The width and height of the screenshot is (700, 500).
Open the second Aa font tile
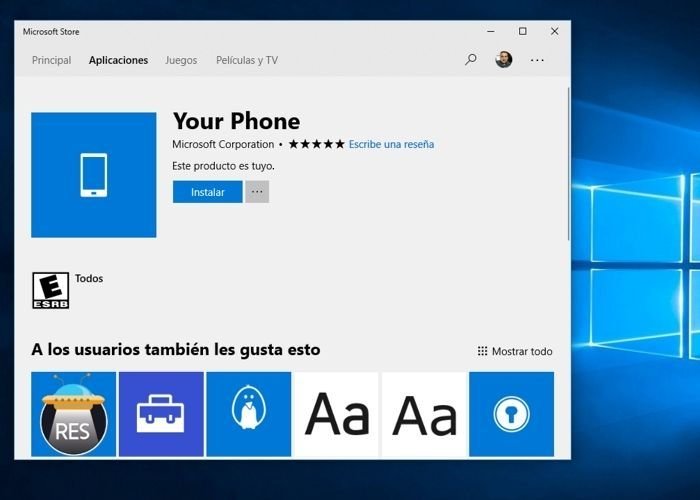(x=424, y=414)
